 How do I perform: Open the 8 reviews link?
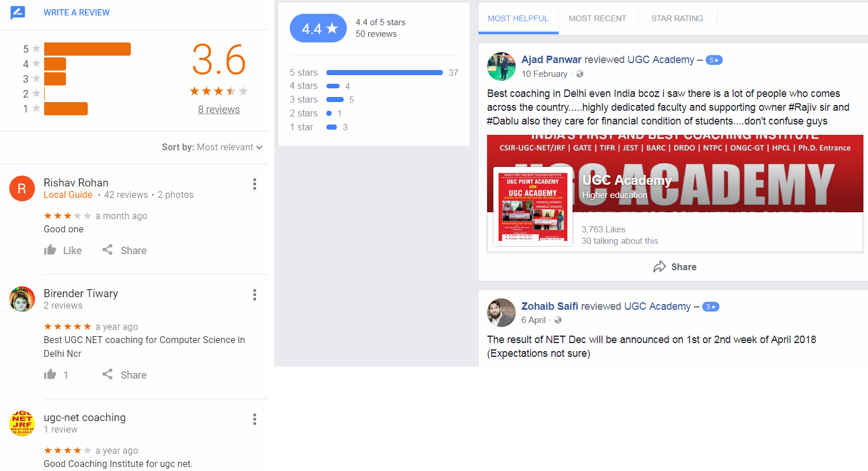(219, 110)
